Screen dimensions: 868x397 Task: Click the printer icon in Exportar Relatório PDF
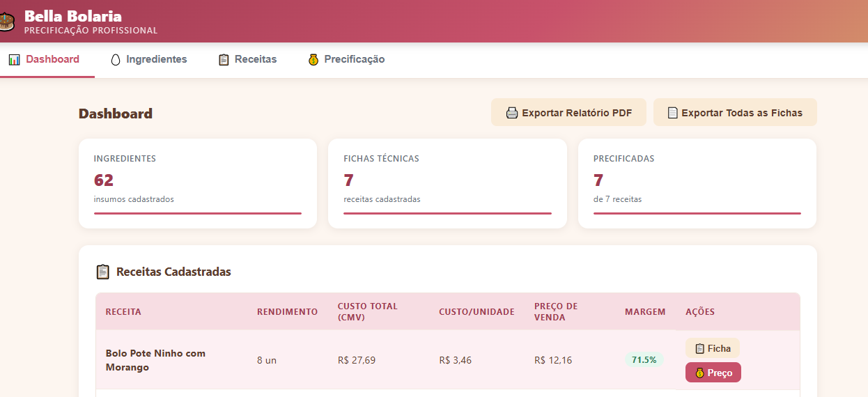(x=512, y=113)
